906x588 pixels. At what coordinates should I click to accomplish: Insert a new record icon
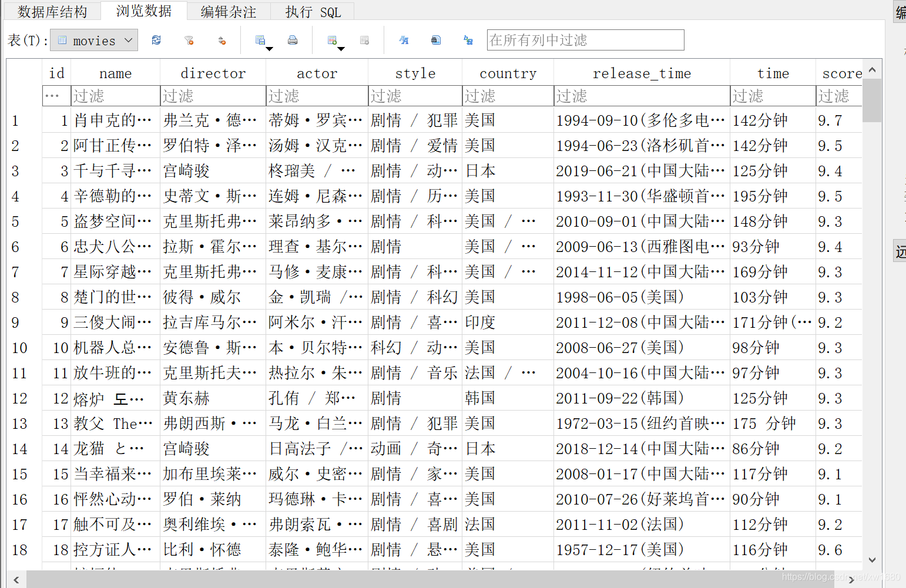tap(332, 40)
